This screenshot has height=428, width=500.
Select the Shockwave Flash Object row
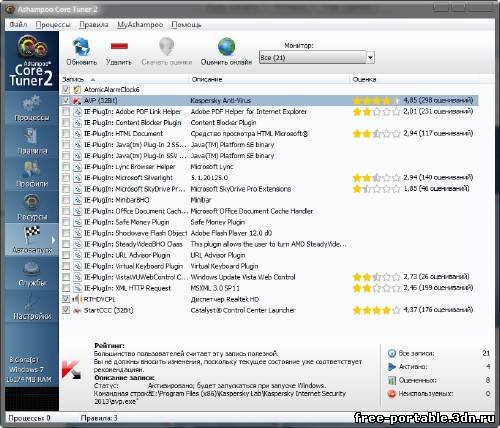click(x=269, y=233)
